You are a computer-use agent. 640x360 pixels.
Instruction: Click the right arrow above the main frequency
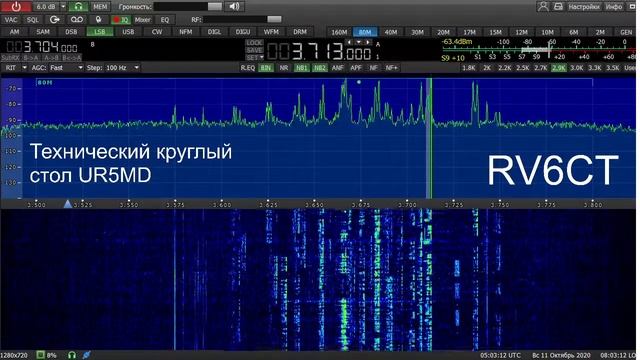coord(368,42)
